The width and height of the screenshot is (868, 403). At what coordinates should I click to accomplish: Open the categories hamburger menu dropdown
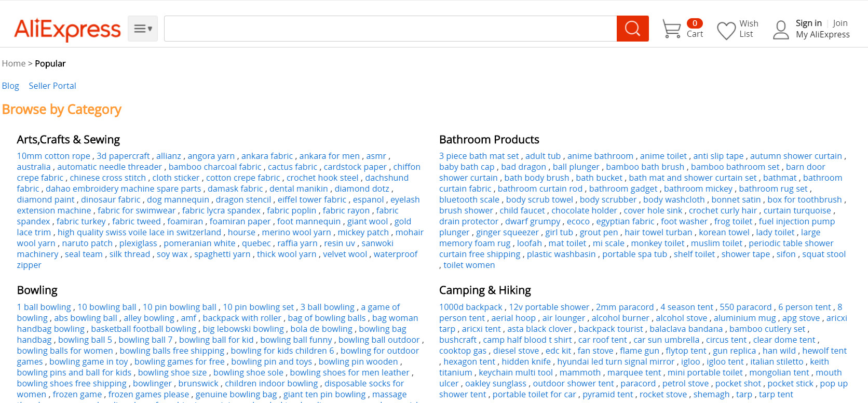point(143,29)
